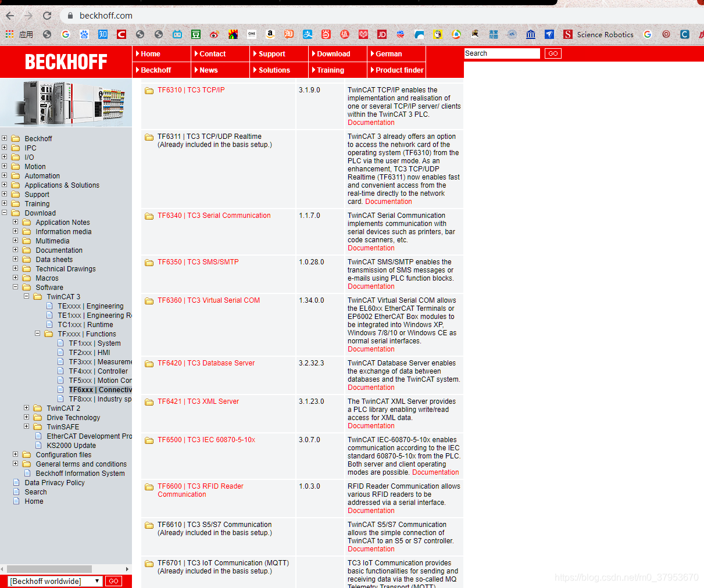
Task: Click folder icon beside TF6360 Virtual Serial COM
Action: (x=149, y=301)
